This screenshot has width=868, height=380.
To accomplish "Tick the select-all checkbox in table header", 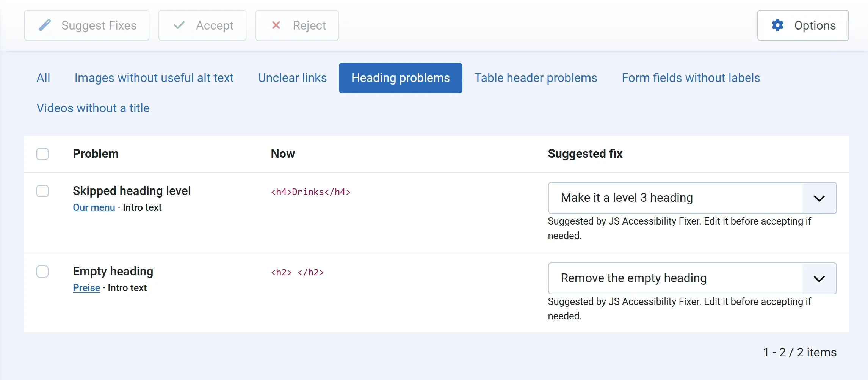I will 42,154.
